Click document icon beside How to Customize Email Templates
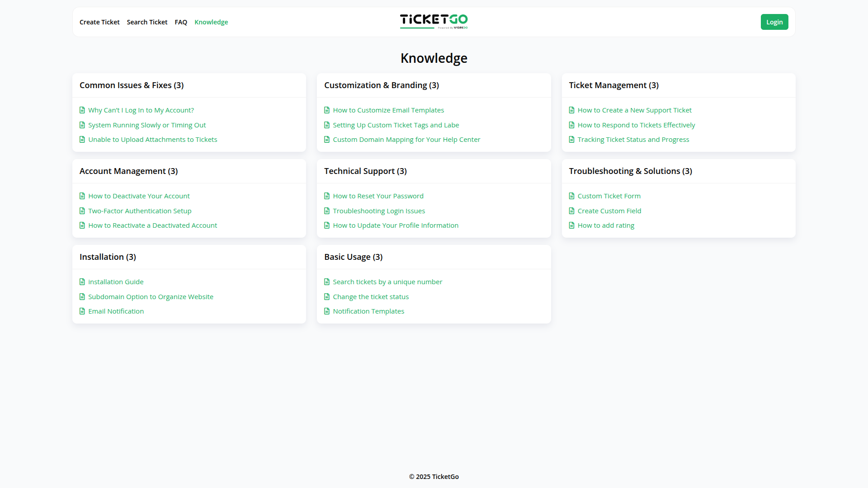This screenshot has height=488, width=868. tap(327, 110)
